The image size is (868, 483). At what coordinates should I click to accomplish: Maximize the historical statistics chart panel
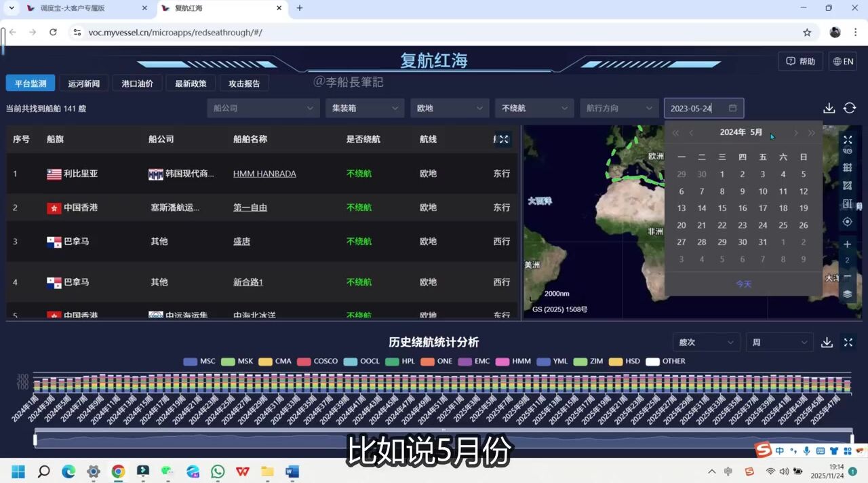[x=848, y=343]
